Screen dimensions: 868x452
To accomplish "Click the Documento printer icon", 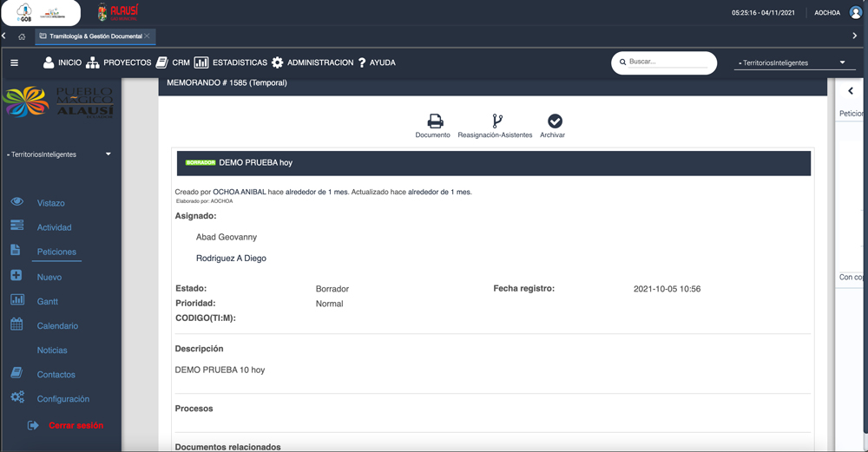I will pyautogui.click(x=435, y=121).
